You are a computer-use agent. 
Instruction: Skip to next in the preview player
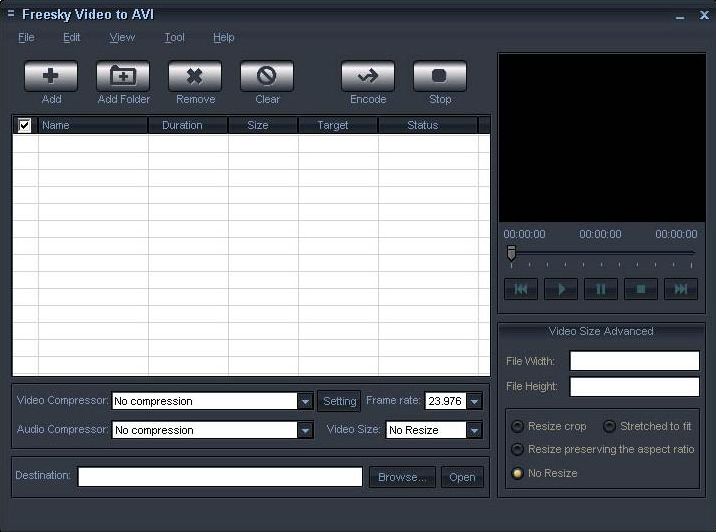(681, 289)
